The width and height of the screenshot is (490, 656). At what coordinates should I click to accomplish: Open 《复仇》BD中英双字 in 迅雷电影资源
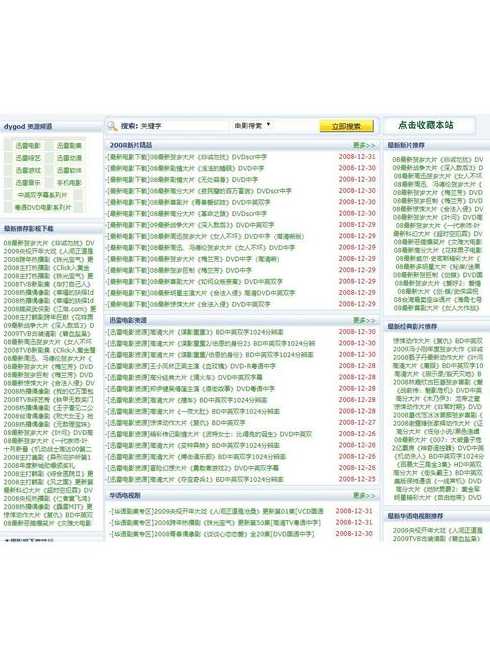[x=176, y=422]
